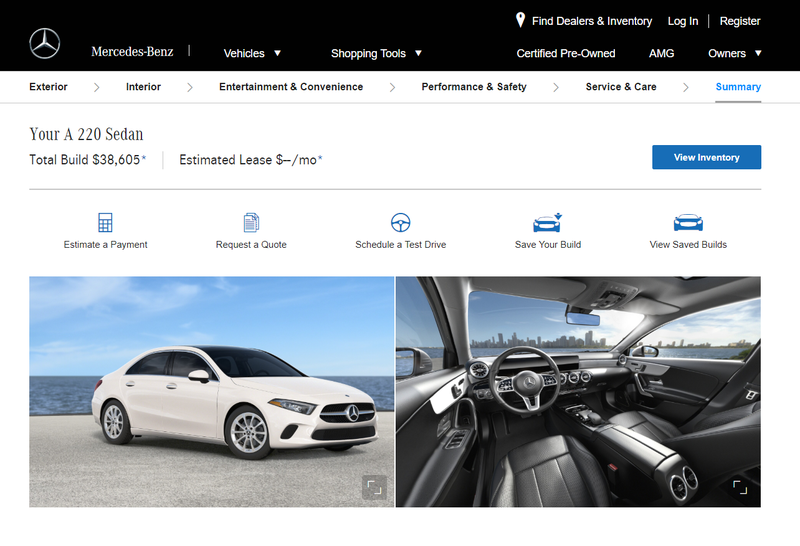Screen dimensions: 800x546
Task: Click the Estimated Lease $--/mo text
Action: [x=248, y=160]
